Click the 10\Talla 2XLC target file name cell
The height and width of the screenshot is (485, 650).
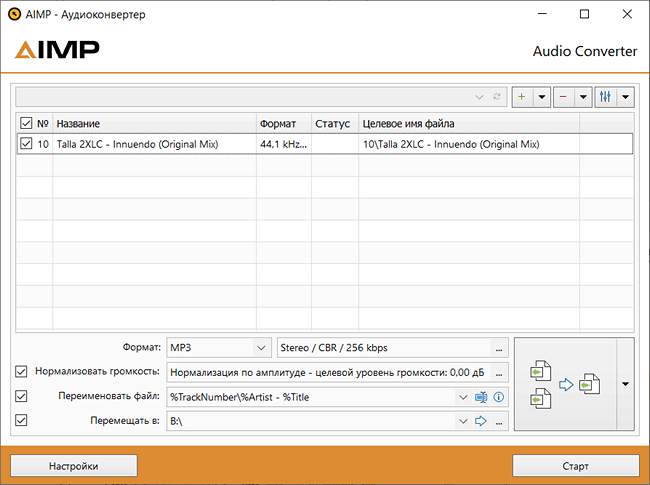coord(469,144)
